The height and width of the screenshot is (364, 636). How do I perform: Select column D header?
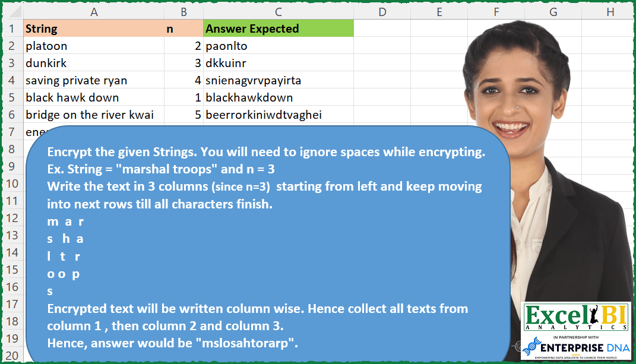[382, 12]
